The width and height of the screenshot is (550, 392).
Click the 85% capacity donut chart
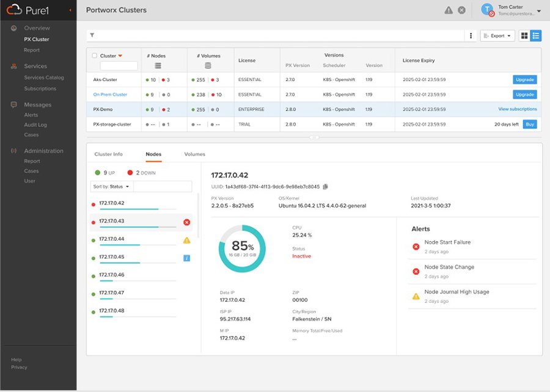tap(242, 248)
